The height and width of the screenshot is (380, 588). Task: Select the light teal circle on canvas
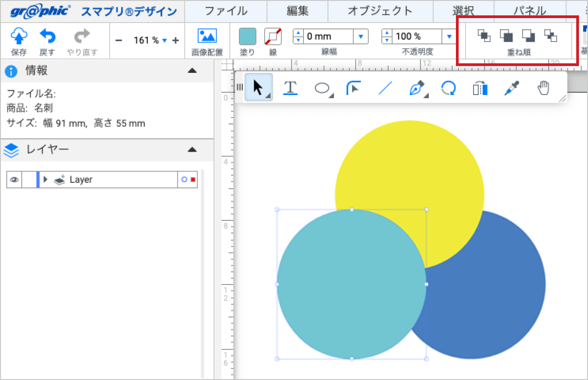click(351, 285)
